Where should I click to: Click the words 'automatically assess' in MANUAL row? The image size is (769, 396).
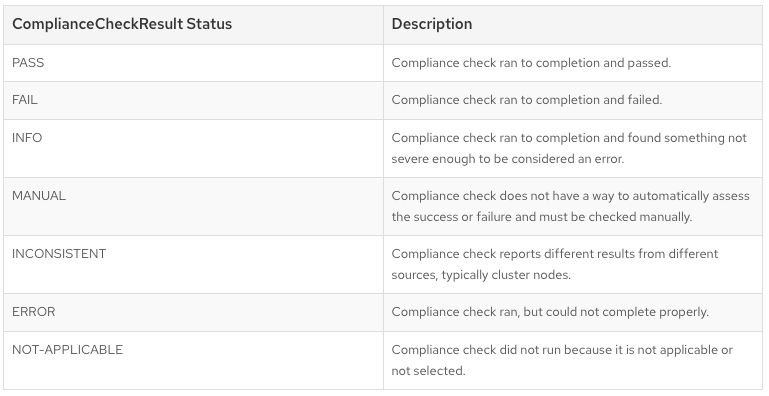(691, 196)
